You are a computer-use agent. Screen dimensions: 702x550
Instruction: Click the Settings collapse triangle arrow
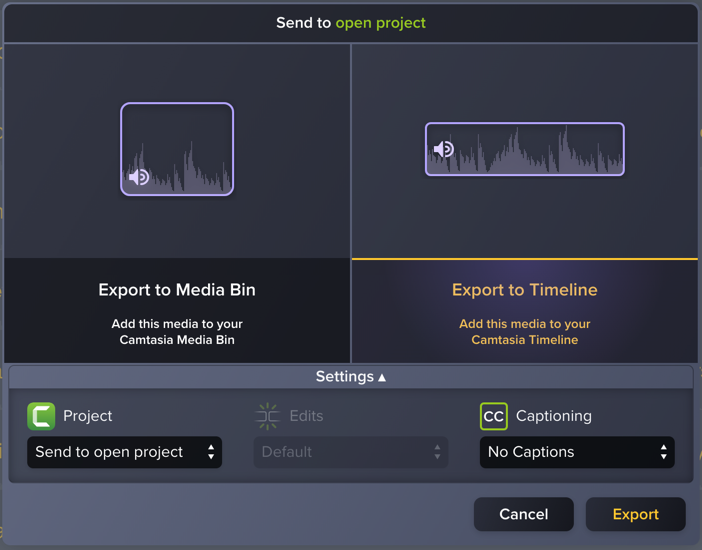[382, 378]
